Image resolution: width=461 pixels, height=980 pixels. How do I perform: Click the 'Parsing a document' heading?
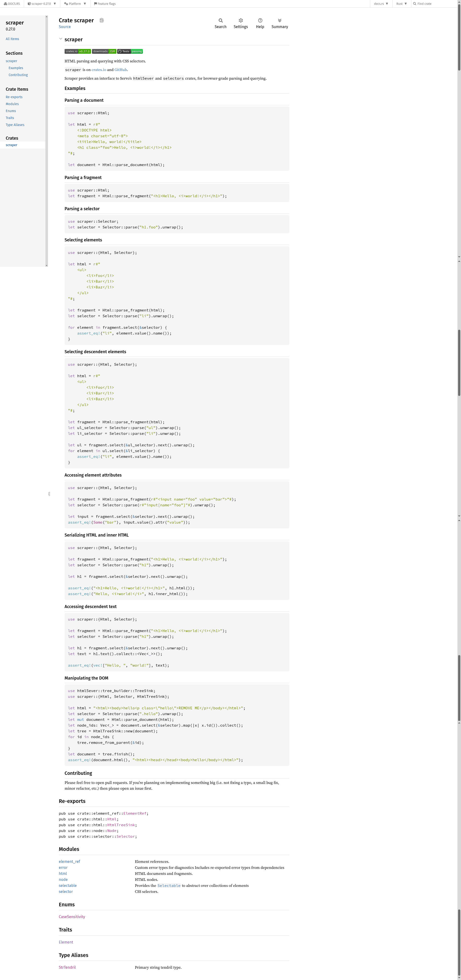tap(84, 101)
